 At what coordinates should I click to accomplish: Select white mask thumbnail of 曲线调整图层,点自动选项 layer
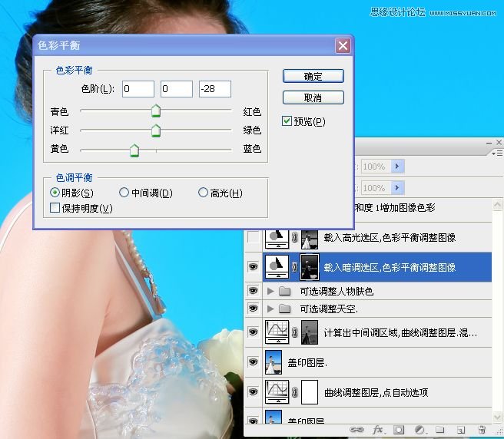click(x=310, y=392)
